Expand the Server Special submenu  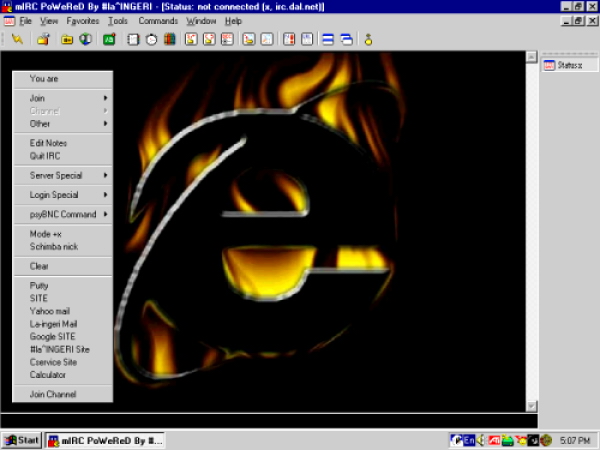63,175
